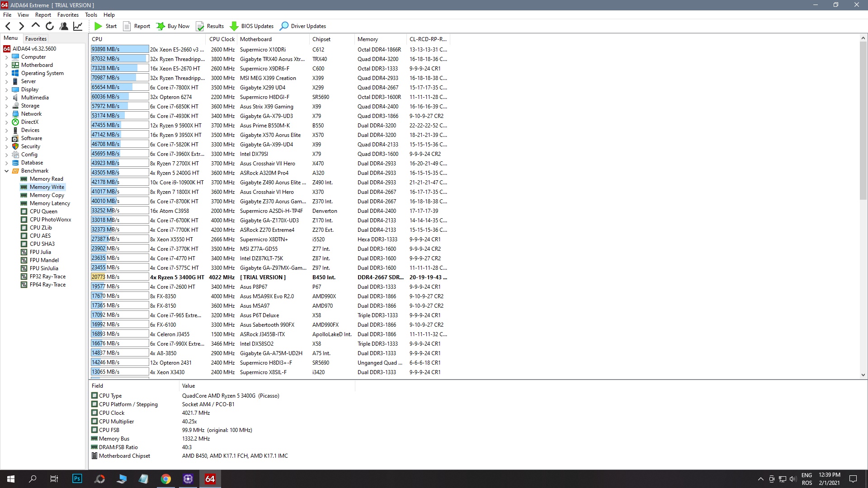Click the Up level arrow icon
The width and height of the screenshot is (868, 488).
click(35, 26)
